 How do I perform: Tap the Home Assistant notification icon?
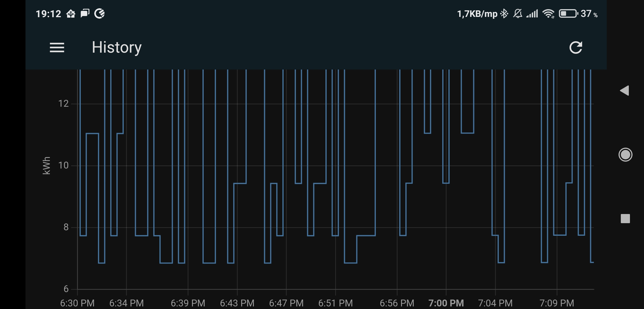coord(70,13)
